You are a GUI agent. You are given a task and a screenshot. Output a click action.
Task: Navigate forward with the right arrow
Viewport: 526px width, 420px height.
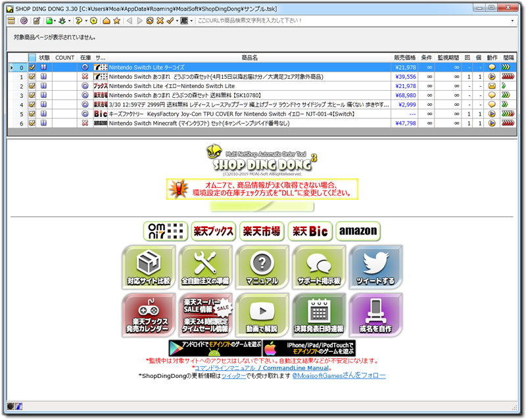point(139,21)
